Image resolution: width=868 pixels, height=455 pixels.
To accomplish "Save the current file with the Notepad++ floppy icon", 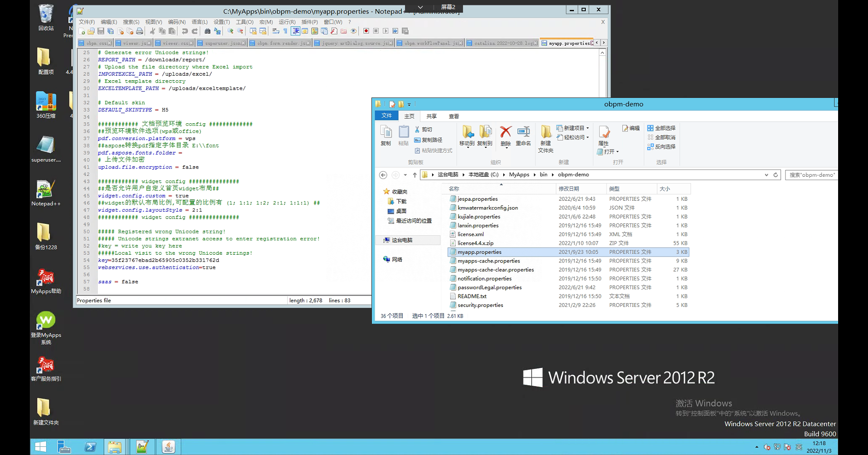I will click(101, 31).
